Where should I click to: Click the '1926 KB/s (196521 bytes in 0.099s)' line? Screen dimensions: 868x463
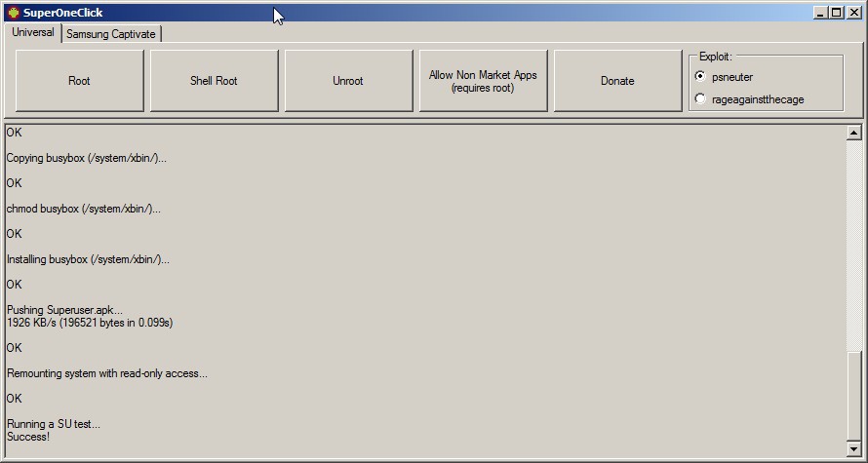[x=90, y=323]
